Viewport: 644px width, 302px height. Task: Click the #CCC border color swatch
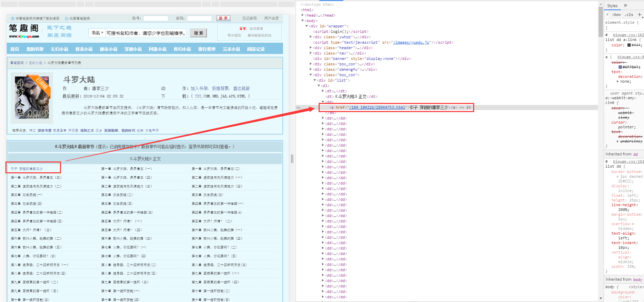click(620, 181)
